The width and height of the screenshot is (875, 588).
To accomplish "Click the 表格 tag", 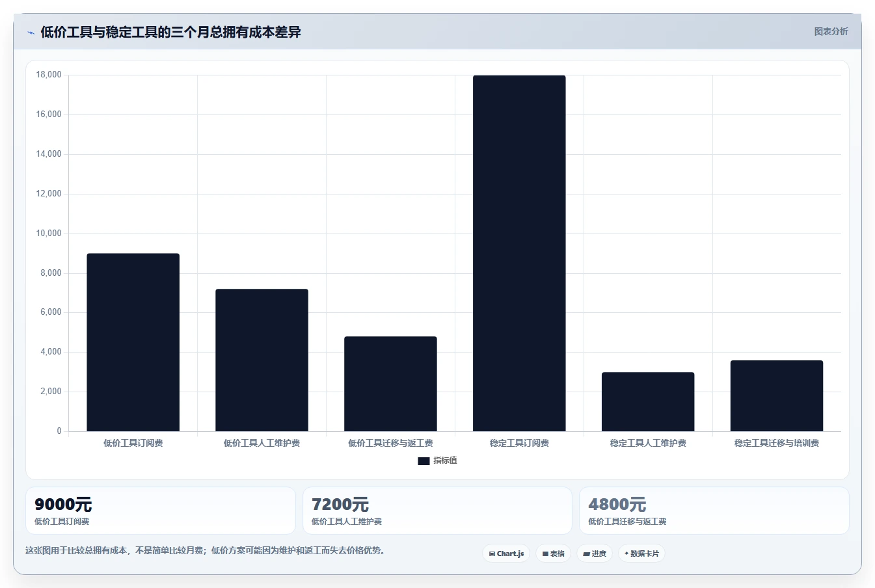I will pos(554,554).
